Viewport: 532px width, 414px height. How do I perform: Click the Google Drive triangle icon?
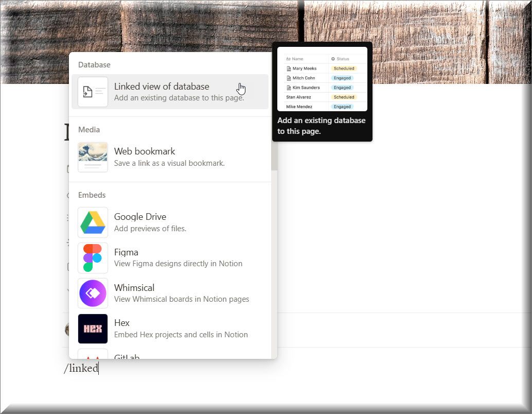[x=93, y=222]
